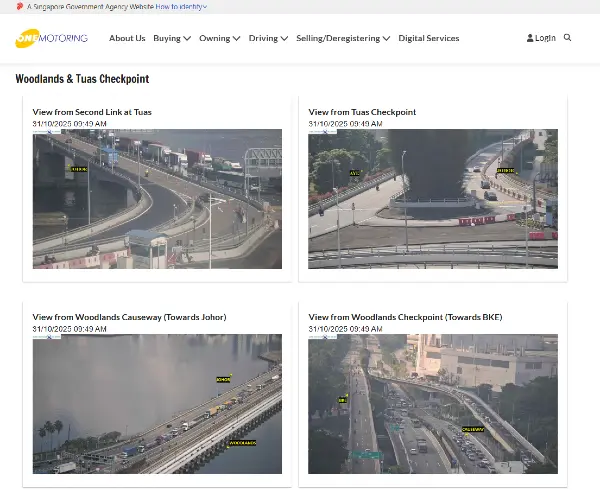This screenshot has width=600, height=490.
Task: Click View from Woodlands Checkpoint (Towards BKE) title
Action: tap(405, 317)
